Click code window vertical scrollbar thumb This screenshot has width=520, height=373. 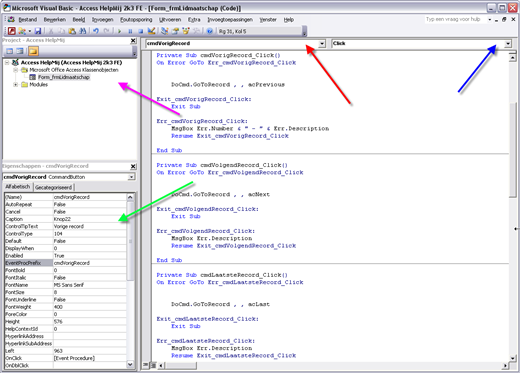(513, 150)
